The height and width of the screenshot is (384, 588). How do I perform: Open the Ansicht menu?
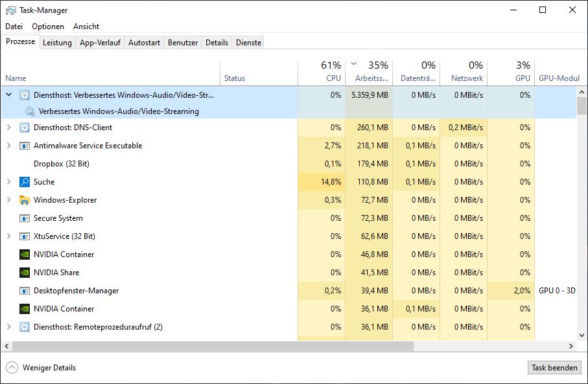[x=86, y=26]
